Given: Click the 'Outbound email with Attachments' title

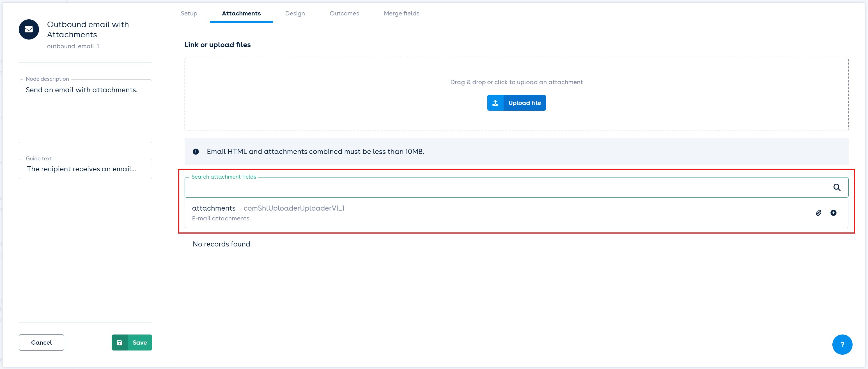Looking at the screenshot, I should pos(88,30).
